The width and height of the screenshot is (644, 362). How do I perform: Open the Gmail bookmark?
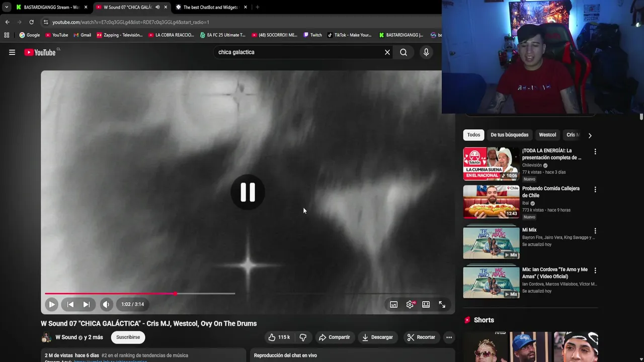83,35
